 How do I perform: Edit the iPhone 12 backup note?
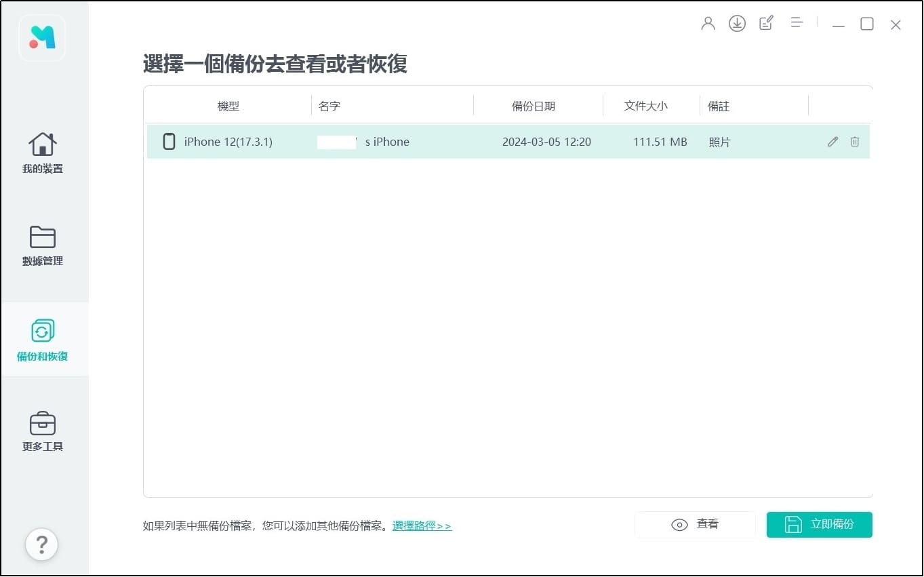coord(832,142)
